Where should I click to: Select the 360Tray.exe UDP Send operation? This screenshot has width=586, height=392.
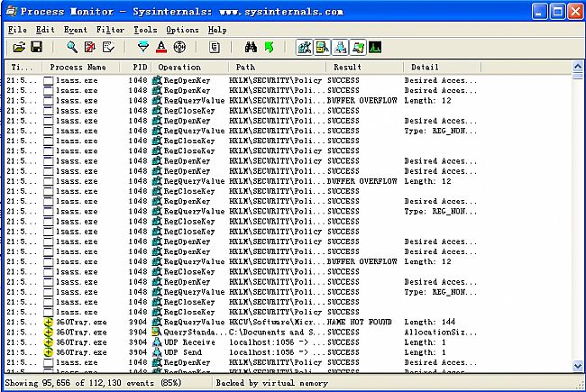point(183,352)
